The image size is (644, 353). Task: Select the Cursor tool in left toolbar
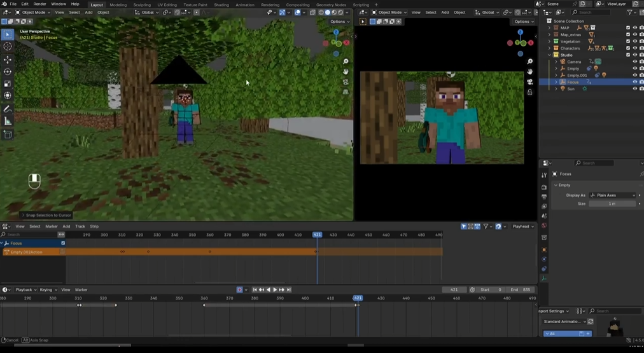pos(8,47)
